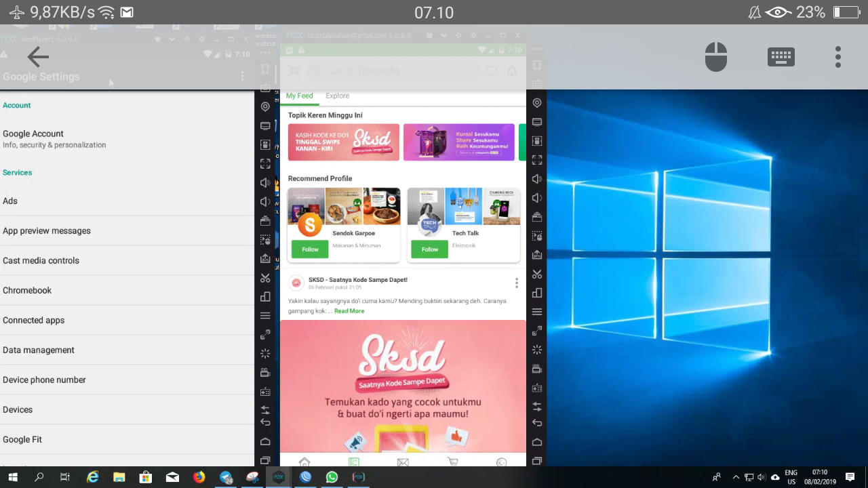This screenshot has width=868, height=488.
Task: Follow the Sendok Garpoe profile
Action: click(309, 249)
